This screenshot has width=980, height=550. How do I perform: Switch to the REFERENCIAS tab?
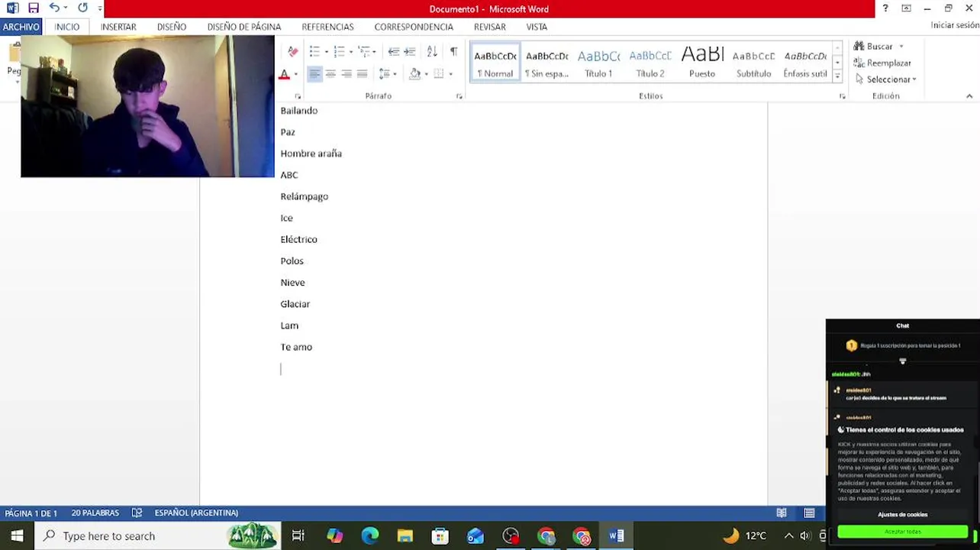tap(327, 27)
